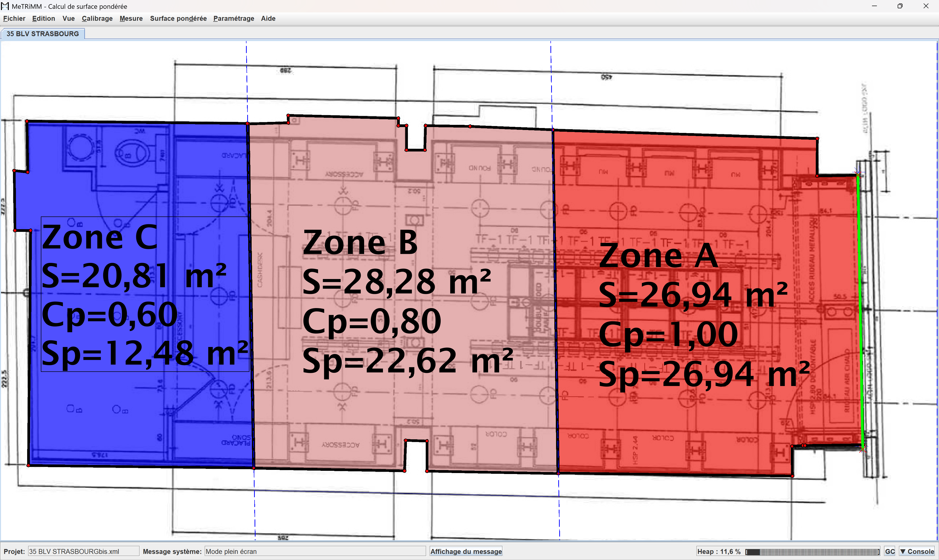Select the Zone C label box
This screenshot has height=560, width=939.
[x=145, y=294]
